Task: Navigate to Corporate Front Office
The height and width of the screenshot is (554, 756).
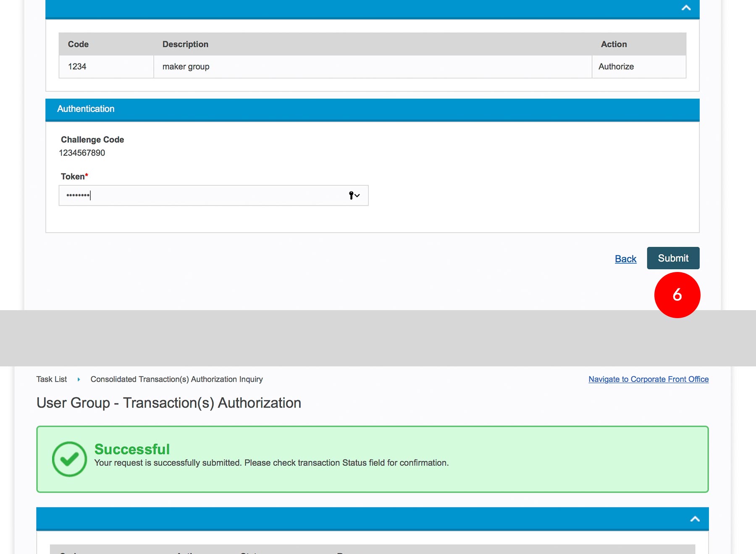Action: 648,379
